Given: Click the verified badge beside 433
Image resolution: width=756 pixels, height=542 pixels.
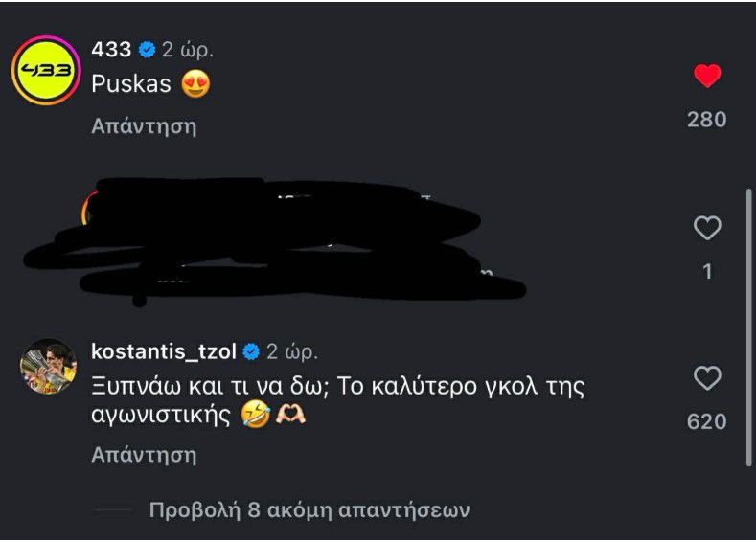Looking at the screenshot, I should tap(147, 51).
